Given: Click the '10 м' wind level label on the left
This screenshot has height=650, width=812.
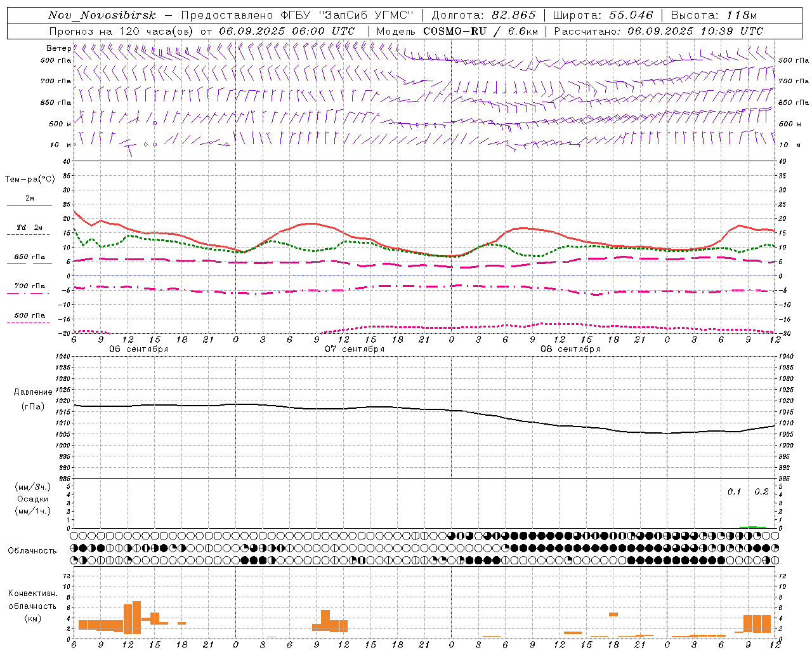Looking at the screenshot, I should (x=60, y=145).
